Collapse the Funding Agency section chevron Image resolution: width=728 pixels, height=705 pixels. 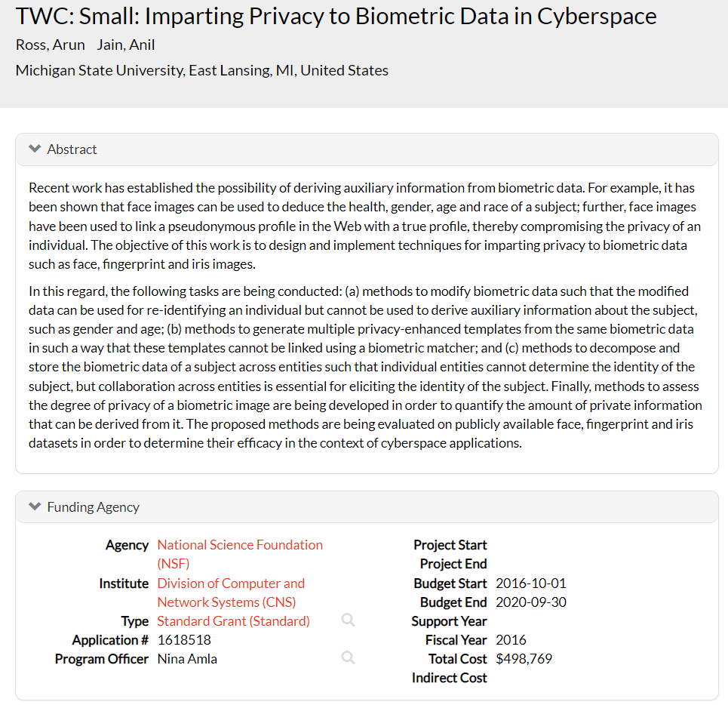(34, 507)
